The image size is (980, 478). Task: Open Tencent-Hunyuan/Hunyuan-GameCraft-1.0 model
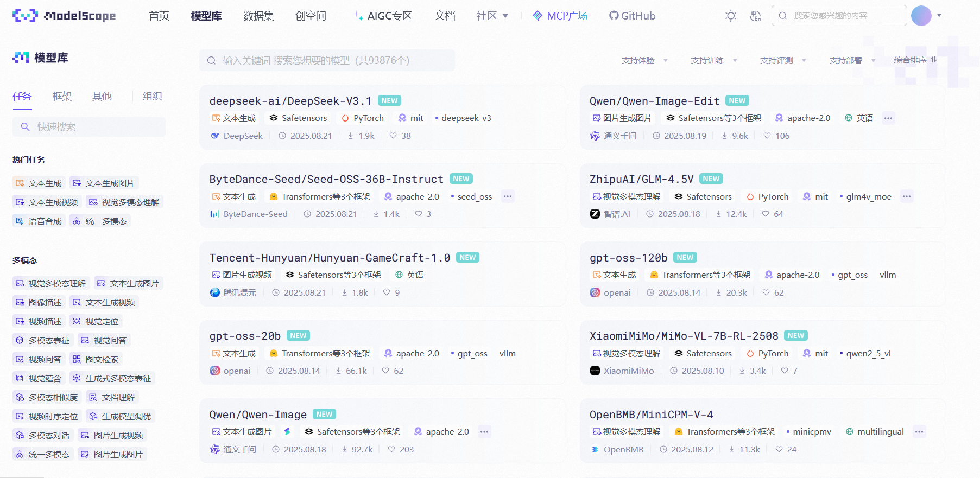tap(330, 258)
